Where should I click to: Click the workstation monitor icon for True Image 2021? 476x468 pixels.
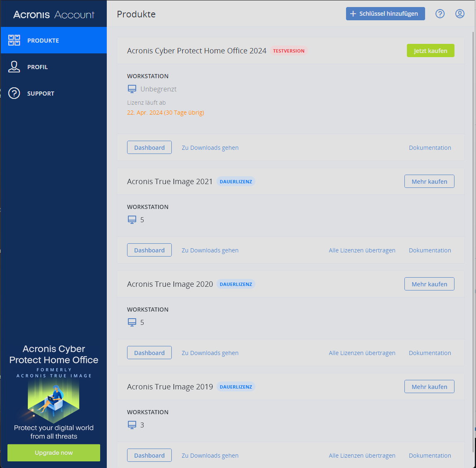point(132,220)
